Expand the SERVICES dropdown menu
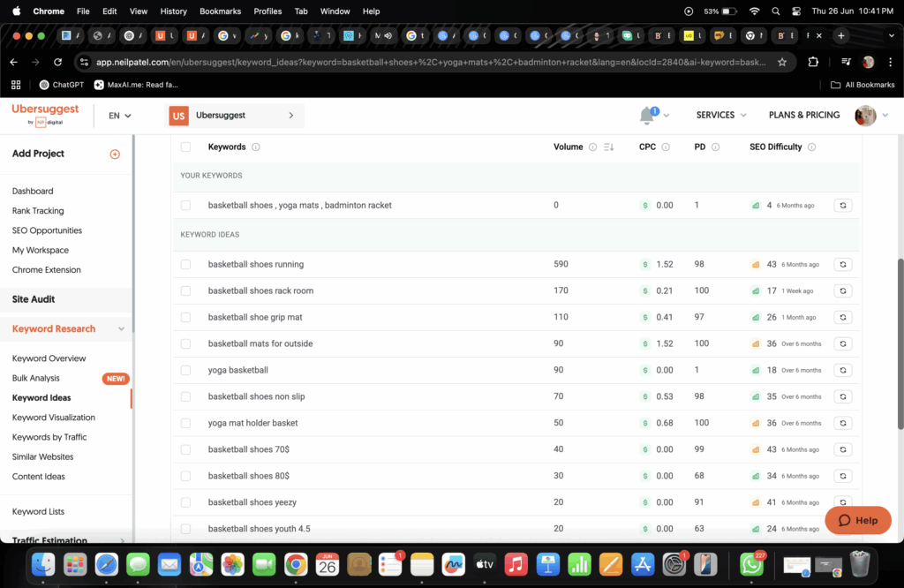The height and width of the screenshot is (588, 904). [x=720, y=115]
